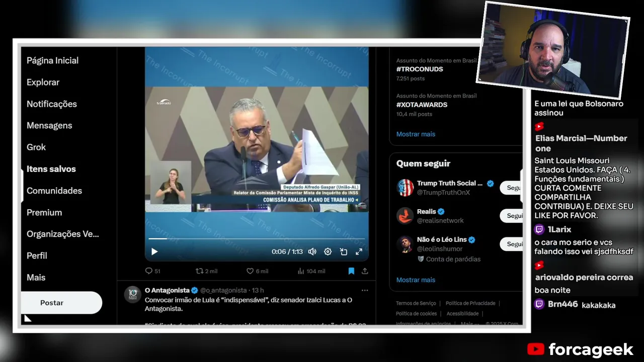Click the streamer webcam overlay
The height and width of the screenshot is (362, 644).
[x=552, y=50]
